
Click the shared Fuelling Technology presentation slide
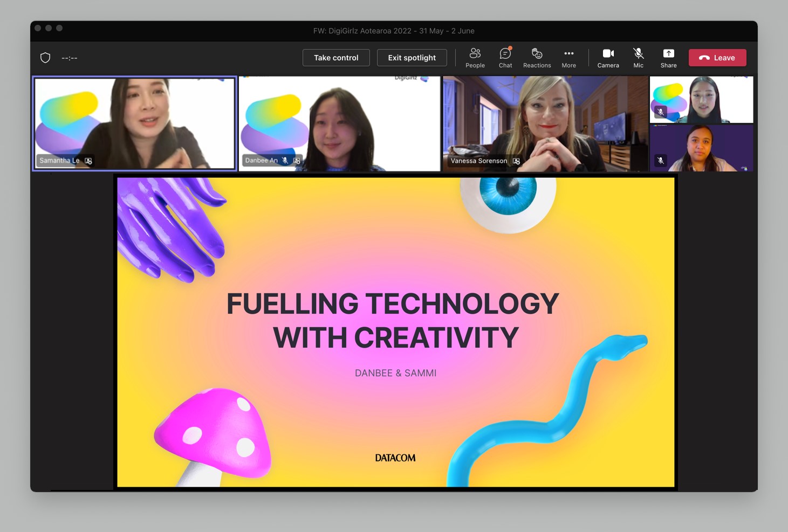click(x=395, y=331)
